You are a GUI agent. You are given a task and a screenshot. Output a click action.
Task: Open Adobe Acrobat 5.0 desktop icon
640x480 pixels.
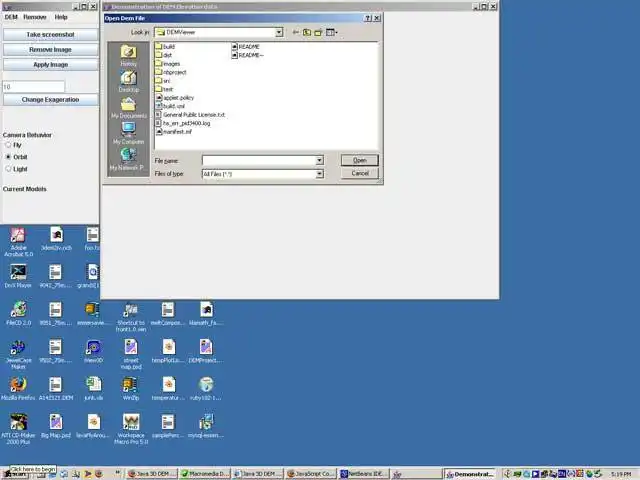tap(18, 242)
